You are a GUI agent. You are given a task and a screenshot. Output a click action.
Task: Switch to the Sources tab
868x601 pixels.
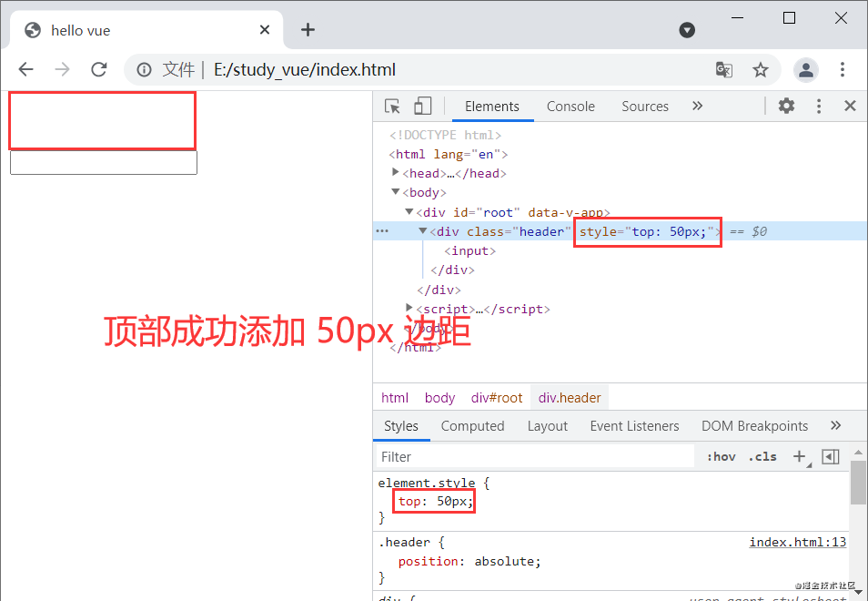(x=645, y=107)
